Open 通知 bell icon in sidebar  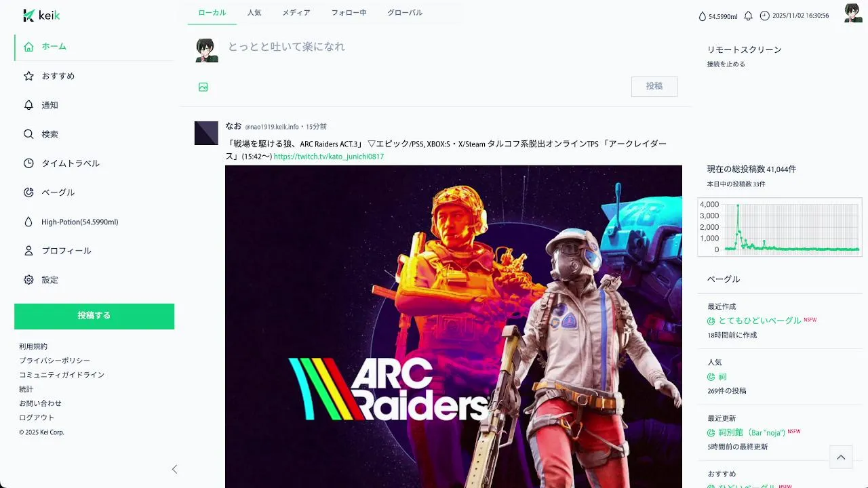[x=28, y=105]
